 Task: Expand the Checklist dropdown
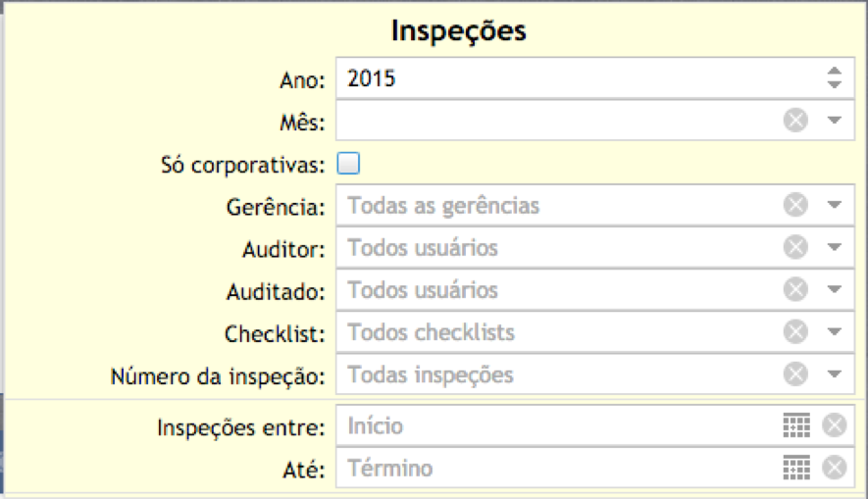coord(835,331)
